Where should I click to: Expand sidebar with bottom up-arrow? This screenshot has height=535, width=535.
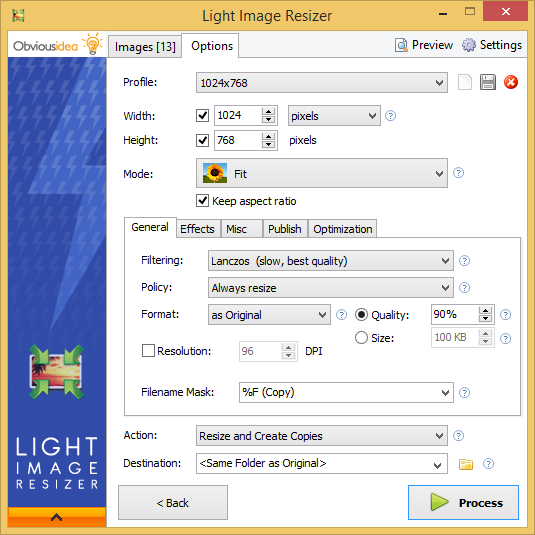pyautogui.click(x=57, y=517)
